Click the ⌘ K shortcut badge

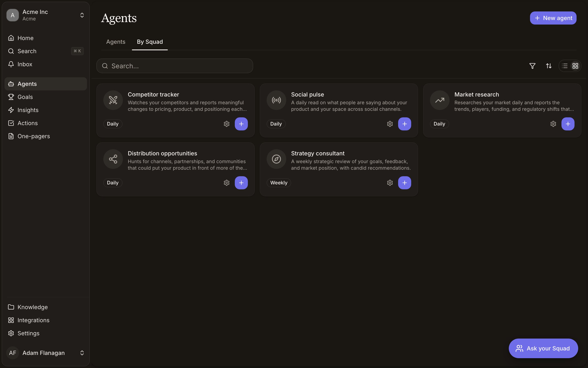click(77, 51)
